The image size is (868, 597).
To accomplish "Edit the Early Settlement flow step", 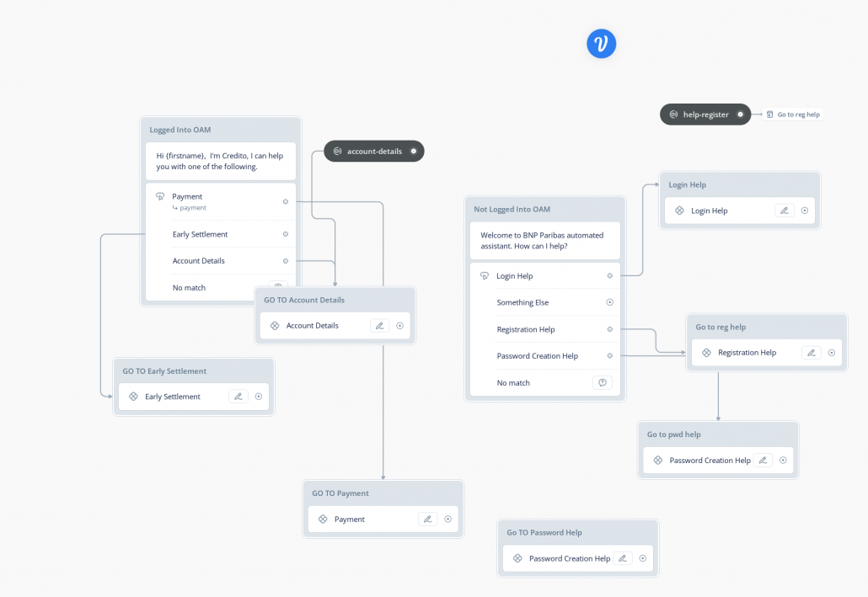I will coord(238,397).
